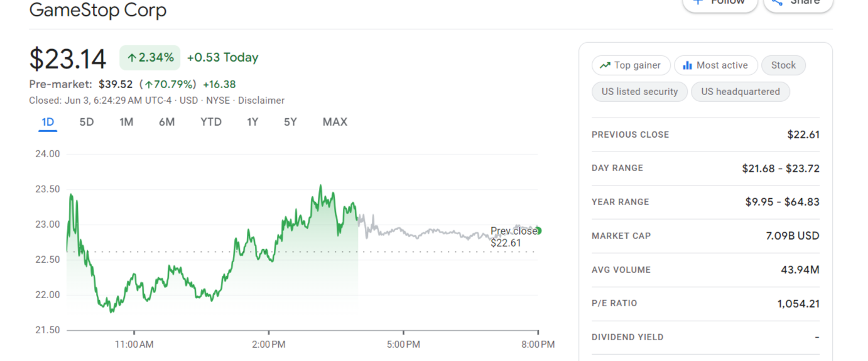
Task: Click the trending-up icon in Top gainer
Action: [605, 65]
